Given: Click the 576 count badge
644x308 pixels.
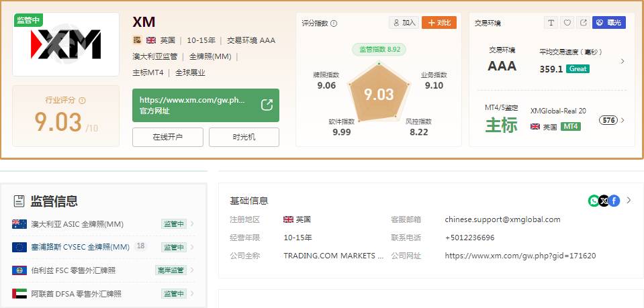Looking at the screenshot, I should (x=608, y=120).
